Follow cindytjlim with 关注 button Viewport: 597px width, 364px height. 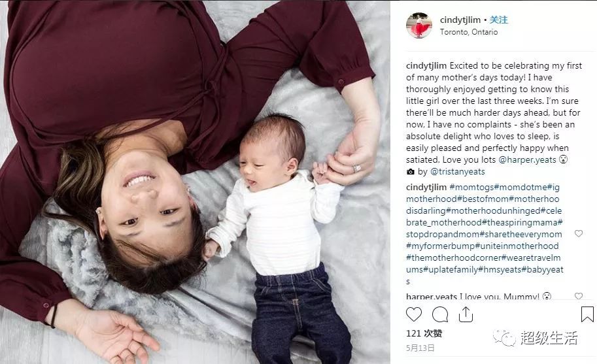[x=498, y=20]
